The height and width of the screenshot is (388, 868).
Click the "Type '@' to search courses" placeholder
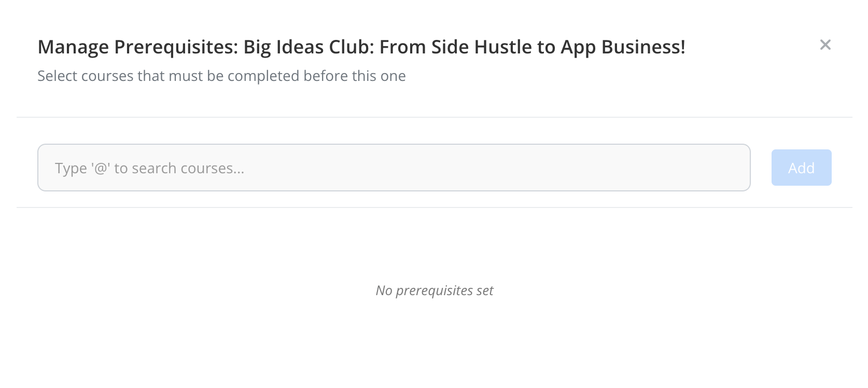pos(149,168)
